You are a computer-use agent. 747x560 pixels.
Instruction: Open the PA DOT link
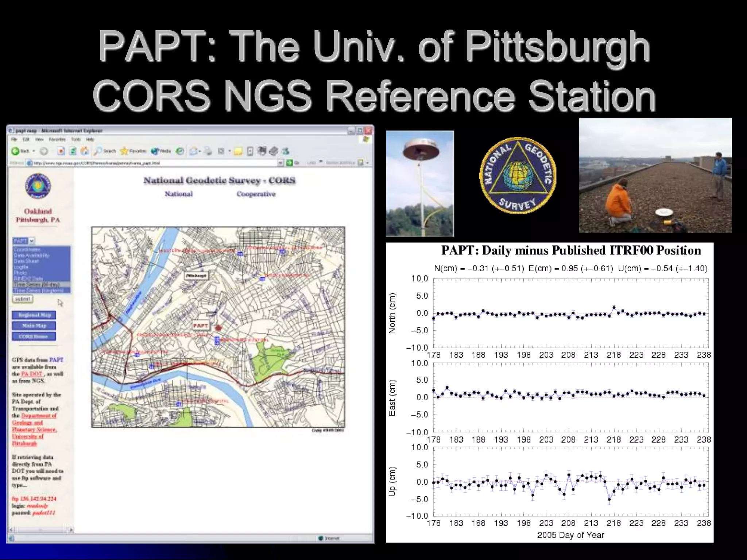pyautogui.click(x=32, y=374)
